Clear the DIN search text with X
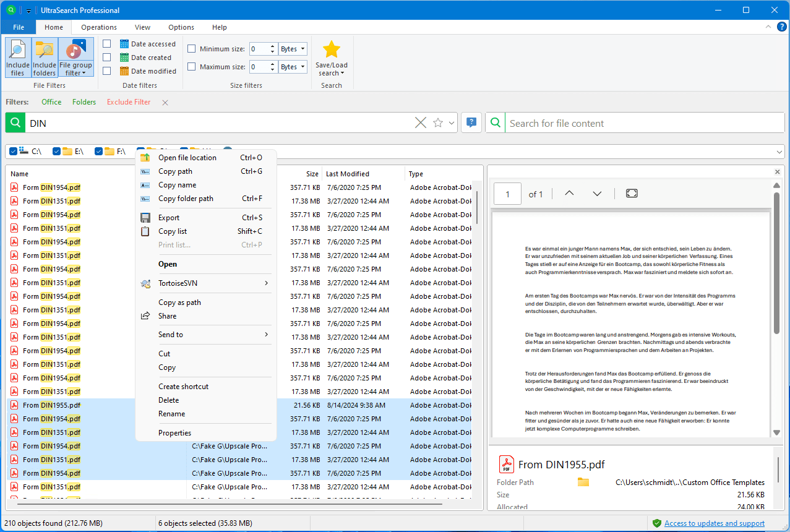Image resolution: width=790 pixels, height=532 pixels. [x=421, y=123]
